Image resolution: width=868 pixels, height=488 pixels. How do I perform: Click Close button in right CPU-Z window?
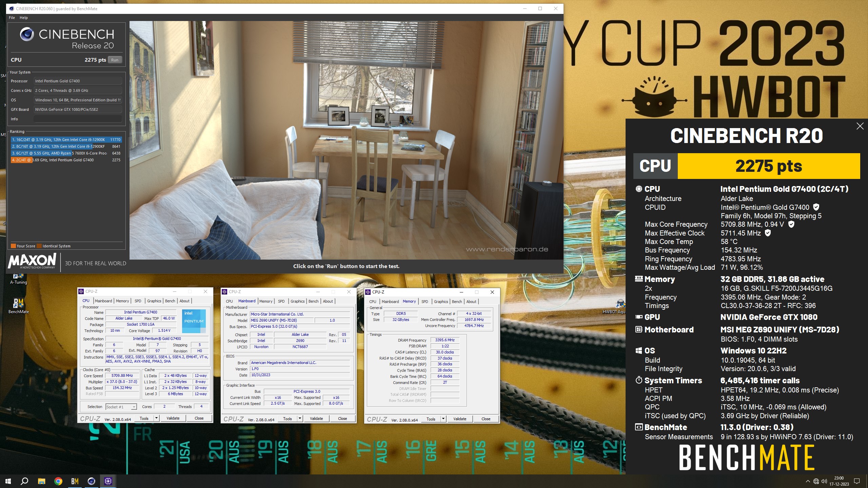point(486,419)
